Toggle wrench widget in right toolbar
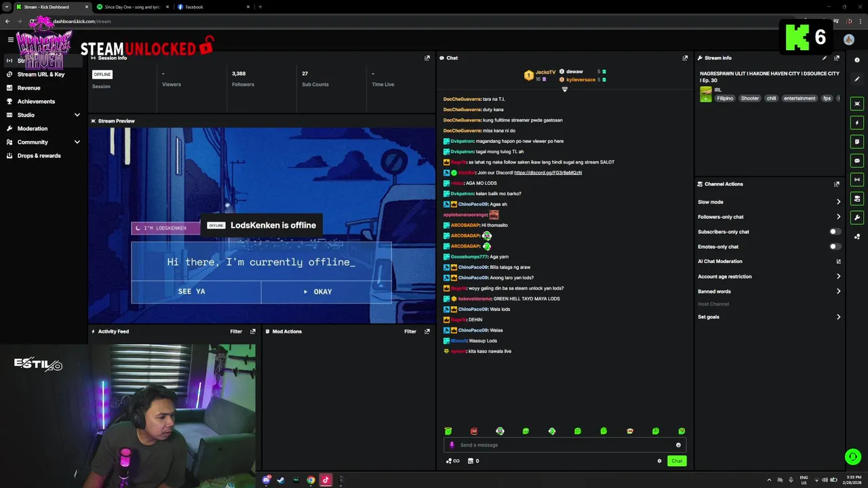This screenshot has height=488, width=868. click(857, 218)
